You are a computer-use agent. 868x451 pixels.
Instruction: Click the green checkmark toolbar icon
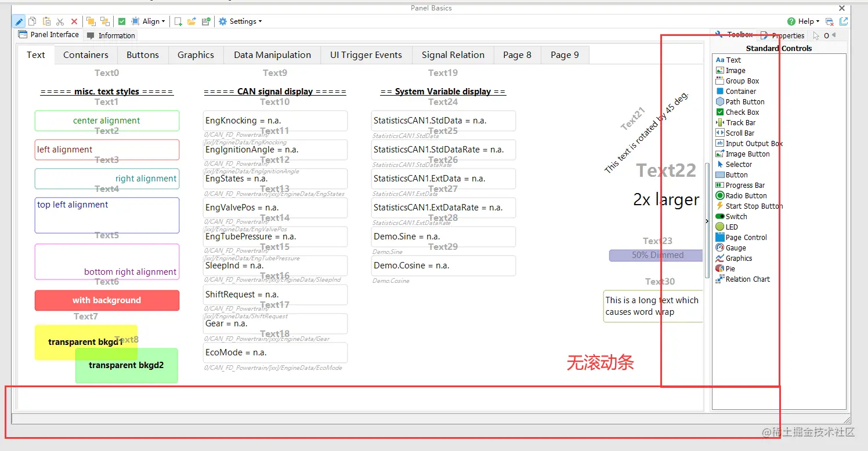click(x=122, y=21)
